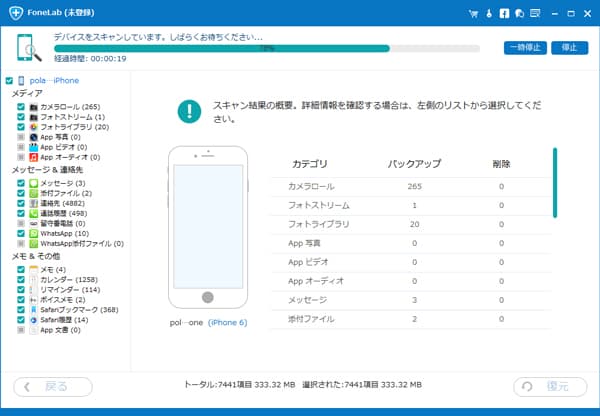Click the backup count 265 cell

[x=414, y=187]
